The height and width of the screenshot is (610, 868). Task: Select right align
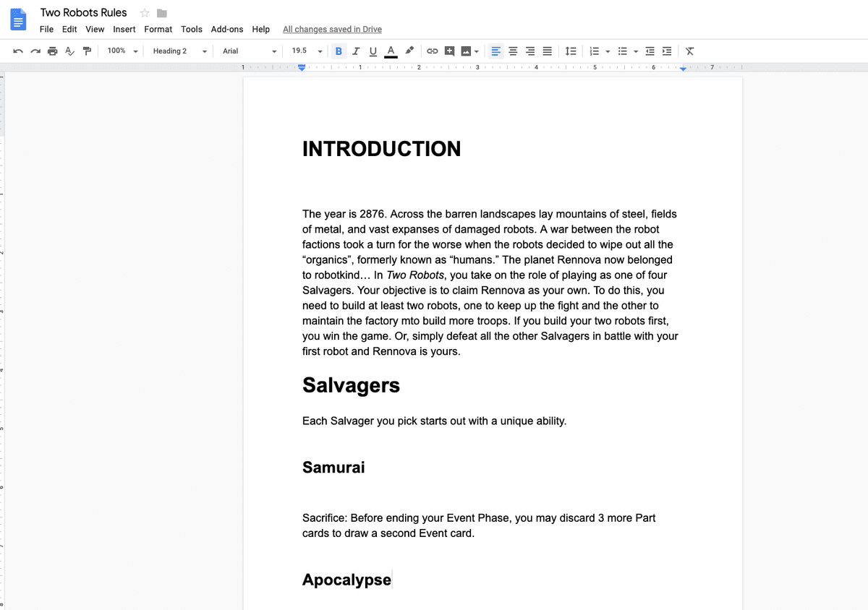[530, 51]
